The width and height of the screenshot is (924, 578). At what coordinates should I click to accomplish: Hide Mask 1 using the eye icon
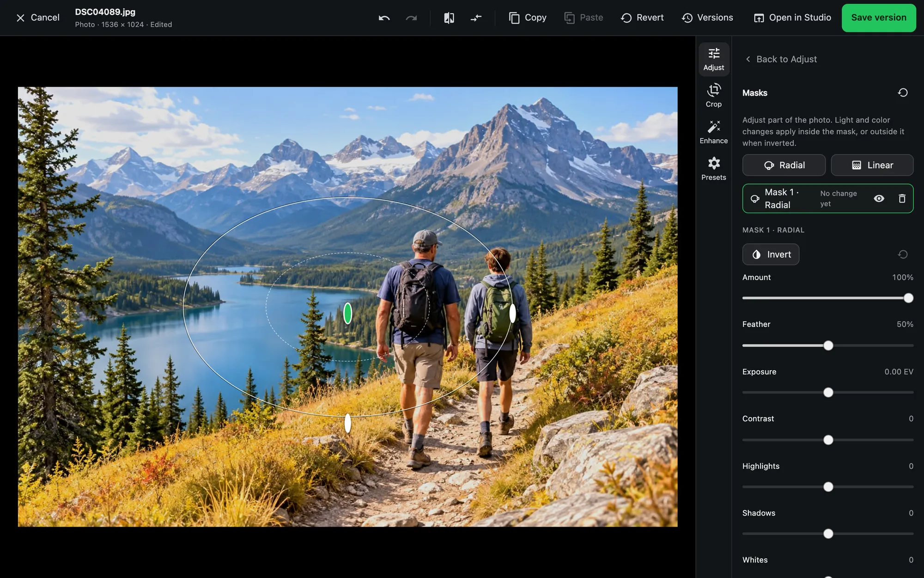pos(879,198)
